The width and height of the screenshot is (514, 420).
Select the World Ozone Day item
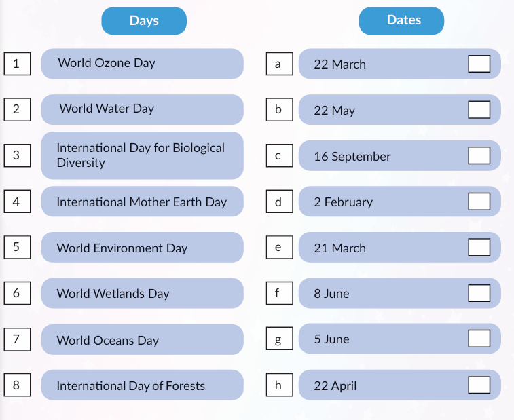point(142,64)
